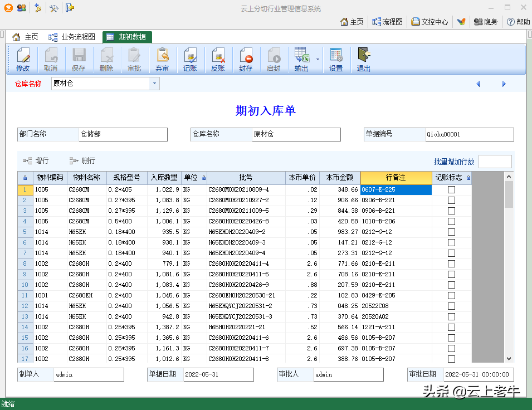Click the 修改 (Modify) toolbar icon
532x410 pixels.
23,60
